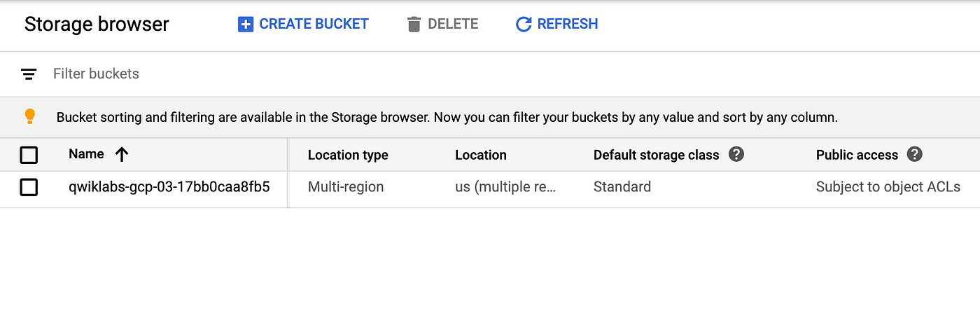Click the Name column header
Screen dimensions: 980x309
point(86,154)
